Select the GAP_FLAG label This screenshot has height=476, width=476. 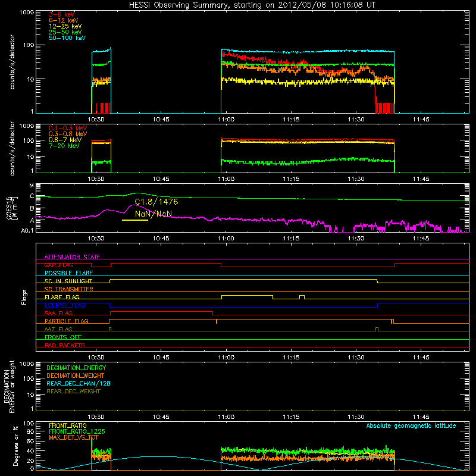click(x=58, y=265)
